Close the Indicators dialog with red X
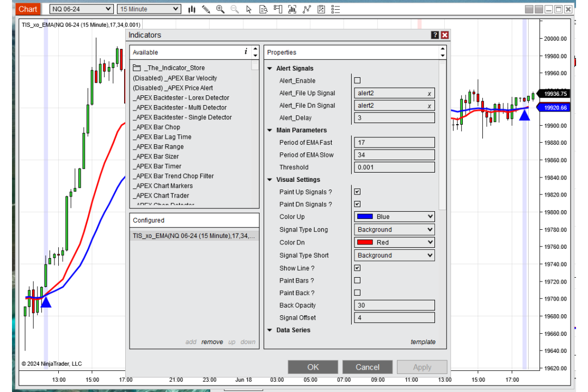Screen dimensions: 588x392 pos(445,35)
